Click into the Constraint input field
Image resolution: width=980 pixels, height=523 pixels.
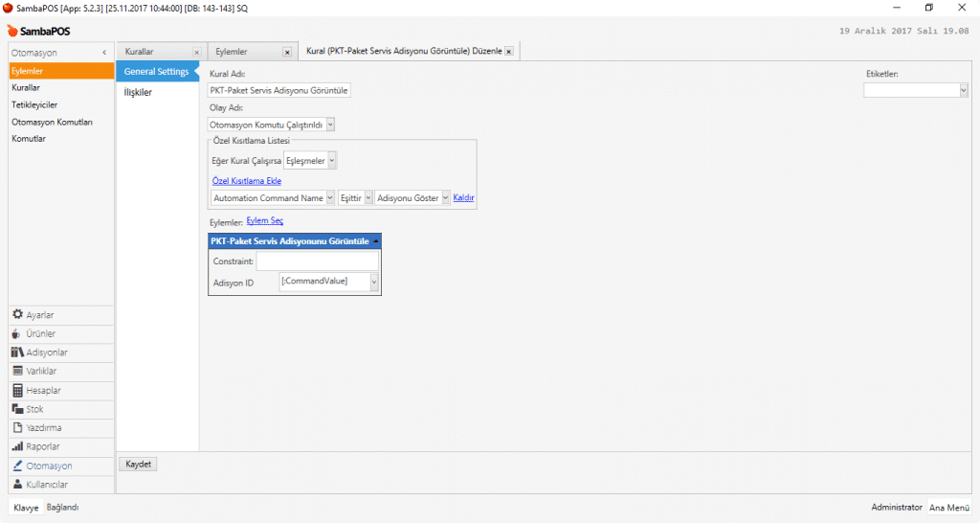[317, 261]
